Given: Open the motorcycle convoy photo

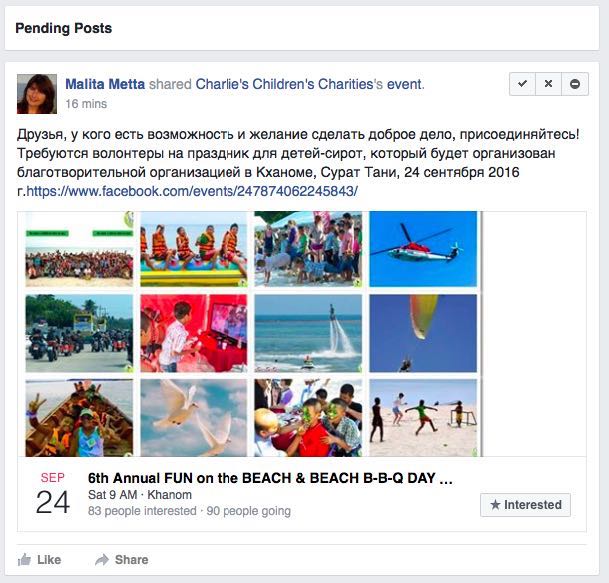Looking at the screenshot, I should 79,333.
